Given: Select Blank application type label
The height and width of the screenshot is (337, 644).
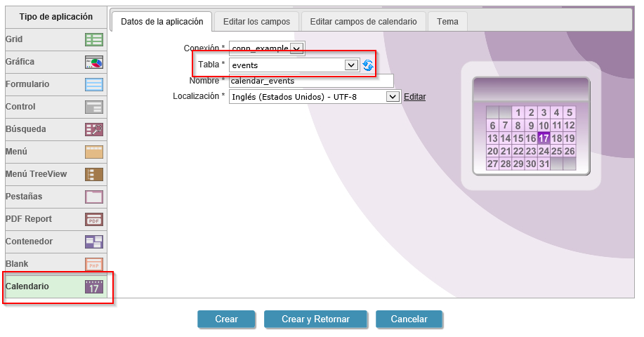Looking at the screenshot, I should point(17,263).
